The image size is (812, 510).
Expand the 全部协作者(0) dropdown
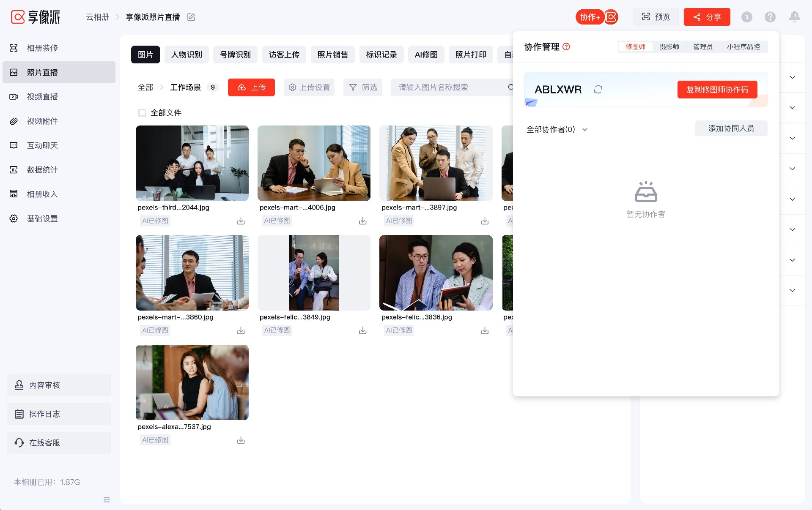557,130
